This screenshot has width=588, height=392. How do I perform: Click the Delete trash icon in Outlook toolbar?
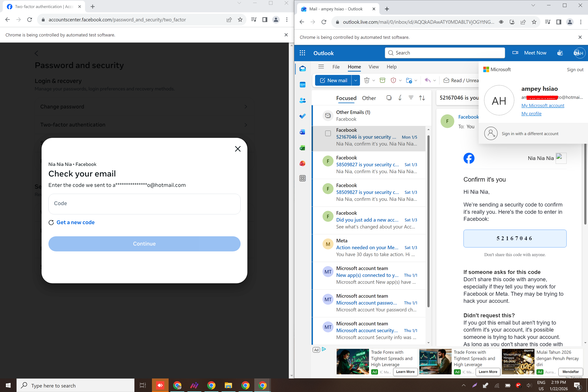(x=367, y=80)
